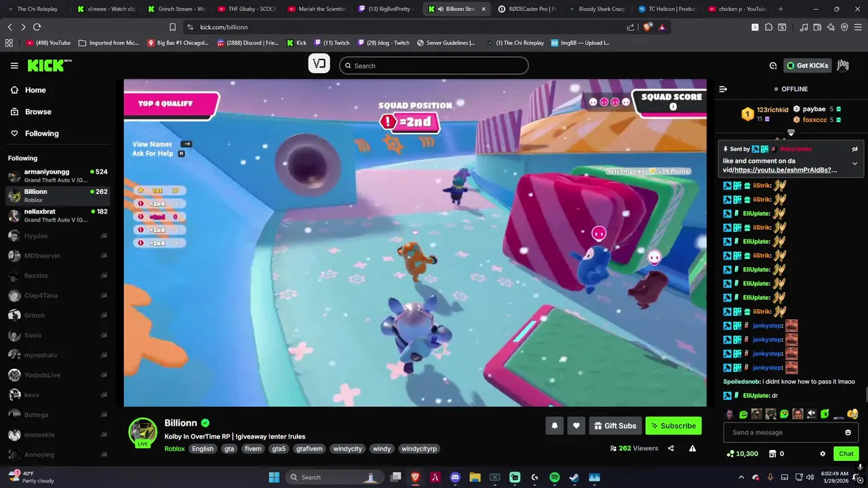This screenshot has height=488, width=868.
Task: Open the channel points 10,300 balance
Action: pyautogui.click(x=743, y=453)
